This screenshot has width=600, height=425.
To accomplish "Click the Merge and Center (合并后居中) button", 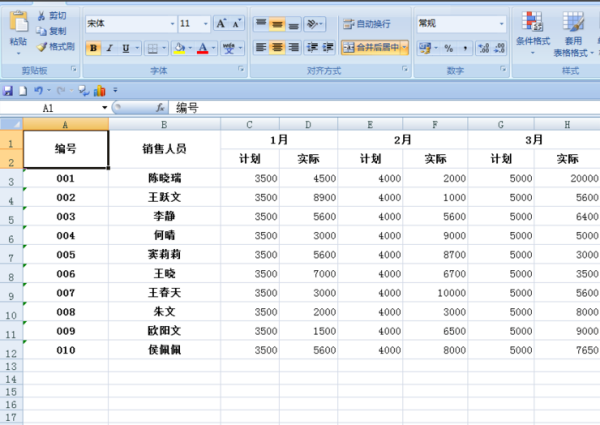I will tap(370, 47).
